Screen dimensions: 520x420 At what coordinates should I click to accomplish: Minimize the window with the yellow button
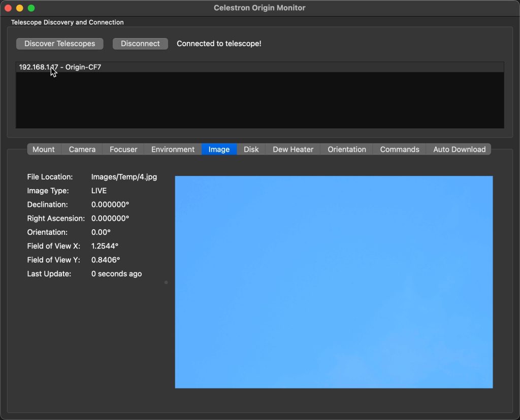click(20, 8)
